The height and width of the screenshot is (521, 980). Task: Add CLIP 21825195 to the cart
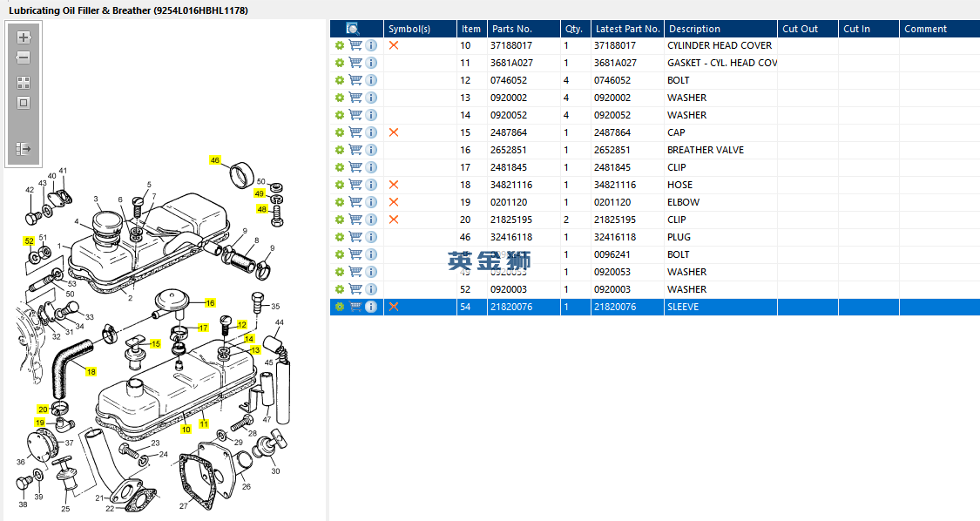click(355, 220)
